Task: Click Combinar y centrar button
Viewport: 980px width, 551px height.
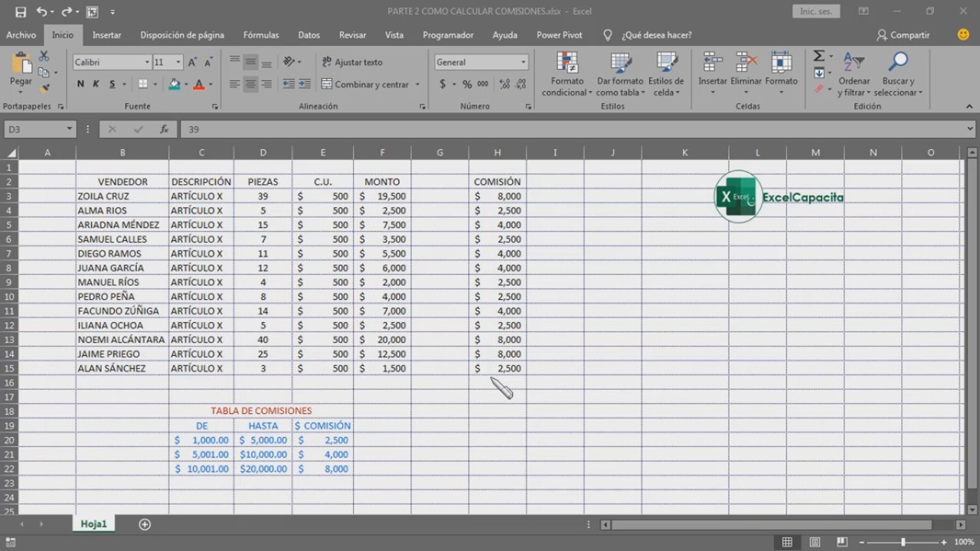Action: (365, 84)
